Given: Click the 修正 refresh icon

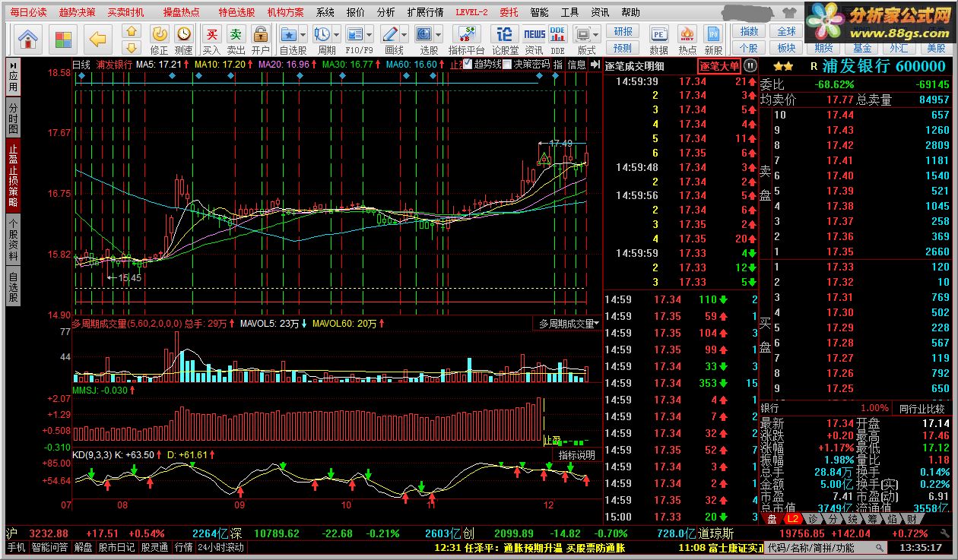Looking at the screenshot, I should [160, 34].
